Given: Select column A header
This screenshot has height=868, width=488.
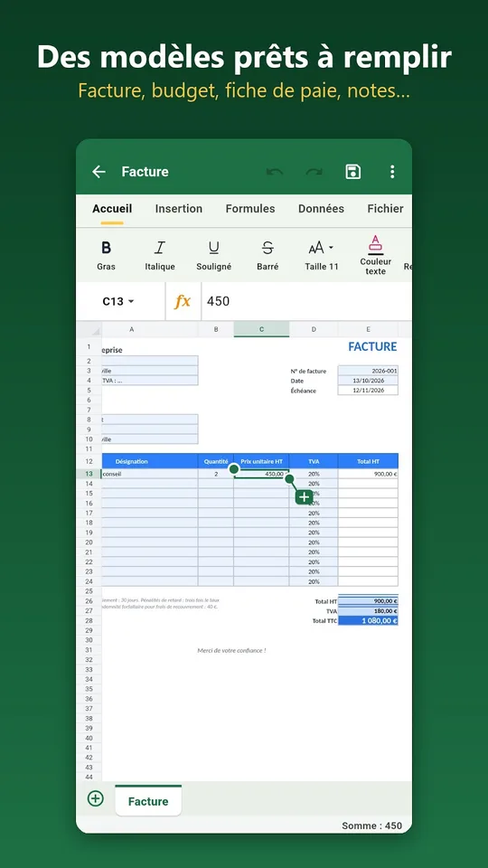Looking at the screenshot, I should coord(132,329).
